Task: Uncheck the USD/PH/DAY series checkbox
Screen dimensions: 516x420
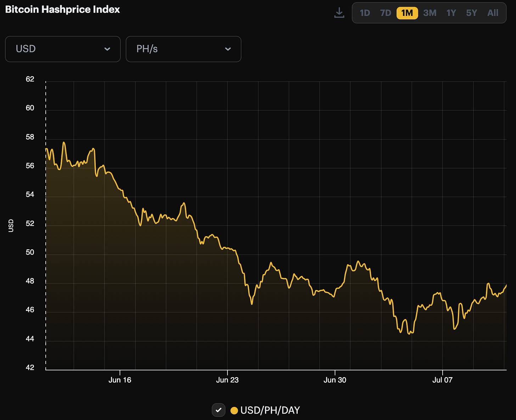Action: 219,410
